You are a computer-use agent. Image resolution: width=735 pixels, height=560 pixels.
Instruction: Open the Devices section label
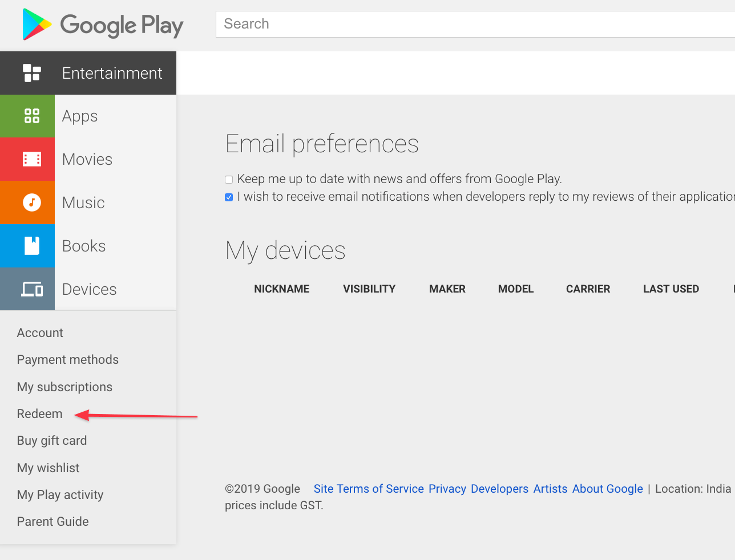(89, 289)
